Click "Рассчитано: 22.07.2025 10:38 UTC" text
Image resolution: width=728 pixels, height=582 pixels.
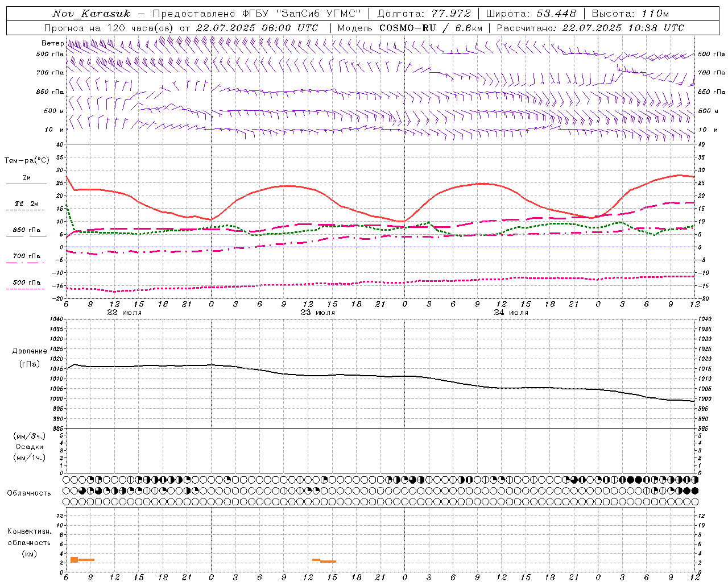point(590,28)
